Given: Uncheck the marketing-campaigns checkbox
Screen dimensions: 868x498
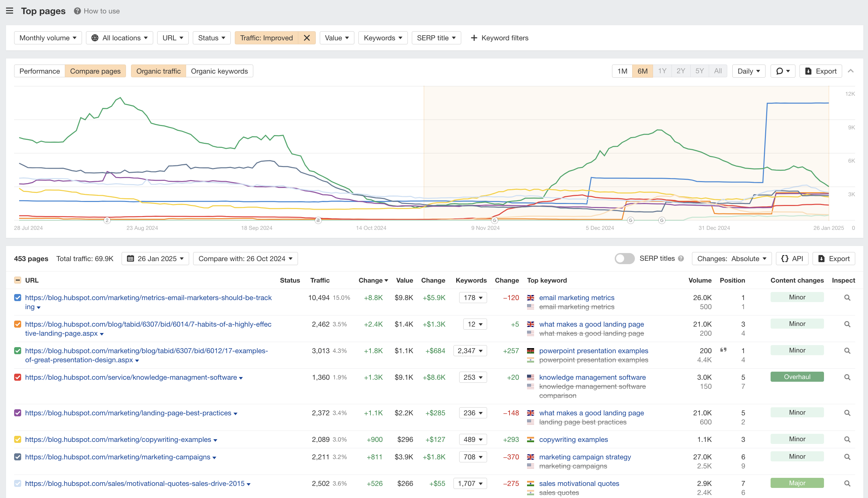Looking at the screenshot, I should pyautogui.click(x=18, y=457).
